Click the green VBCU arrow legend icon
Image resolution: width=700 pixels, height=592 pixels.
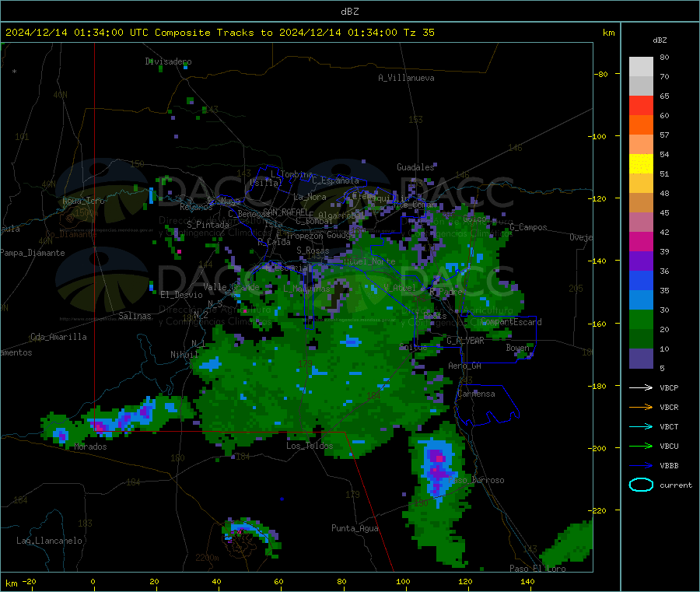(641, 446)
